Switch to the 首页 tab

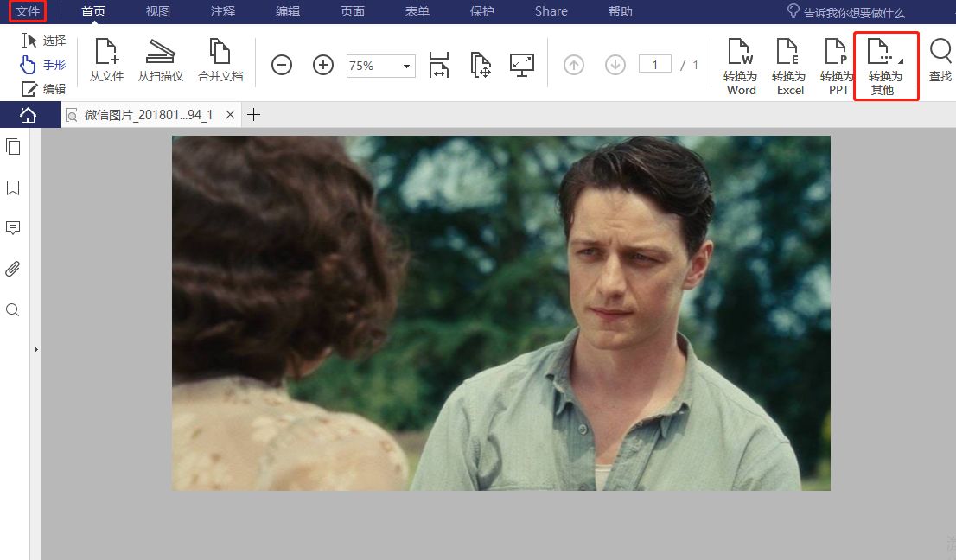(93, 11)
